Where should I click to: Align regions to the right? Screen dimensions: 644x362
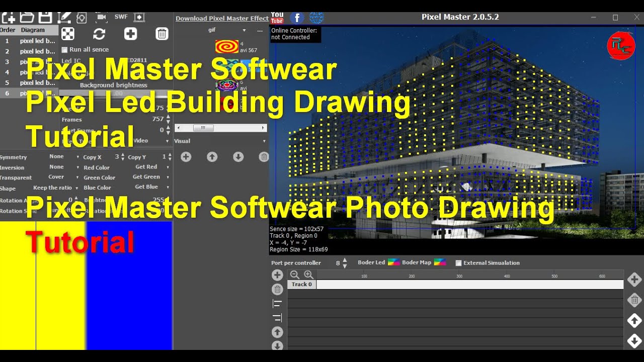pyautogui.click(x=277, y=317)
